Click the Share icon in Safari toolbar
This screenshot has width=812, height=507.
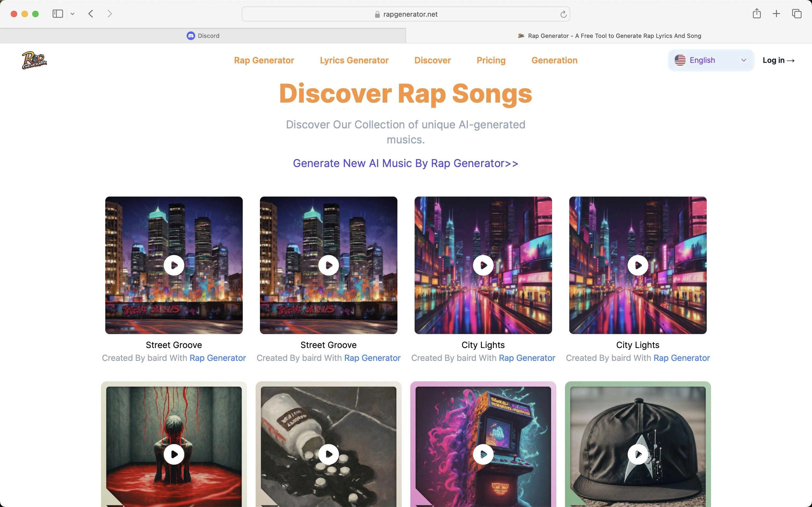coord(756,14)
